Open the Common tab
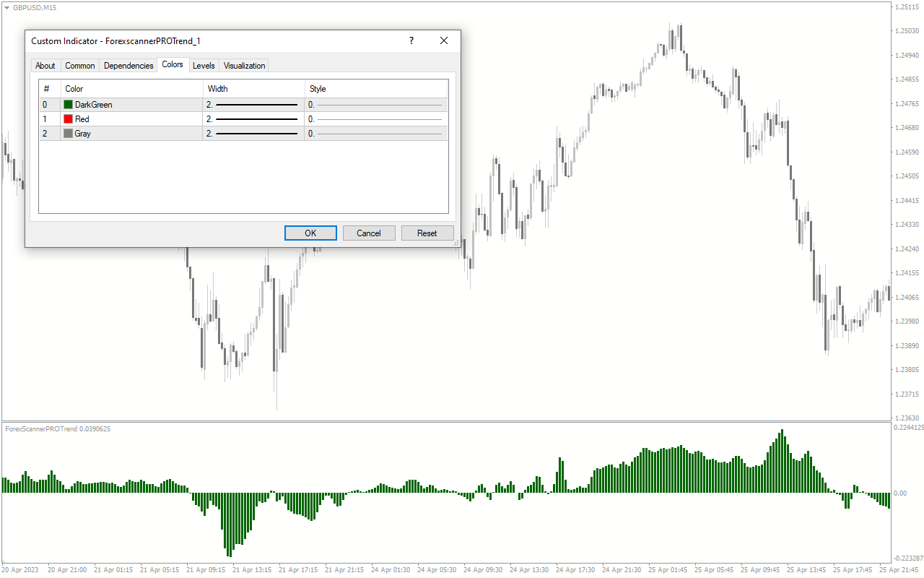The image size is (924, 578). (80, 66)
